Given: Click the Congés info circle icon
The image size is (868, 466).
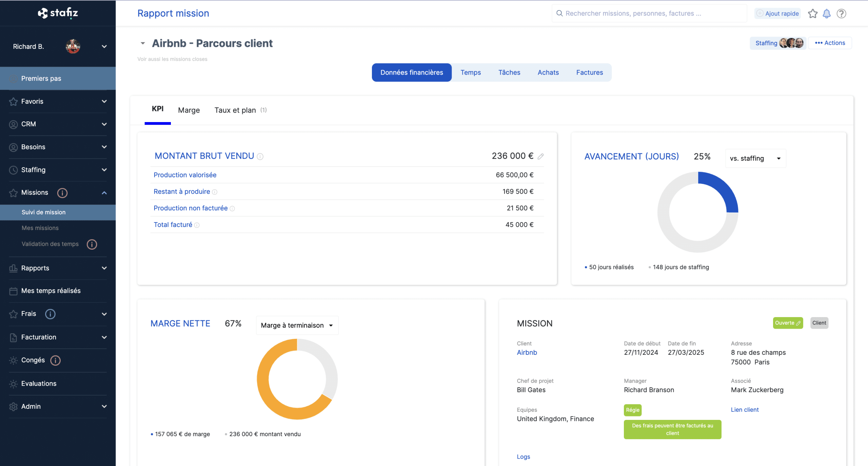Looking at the screenshot, I should pyautogui.click(x=56, y=360).
